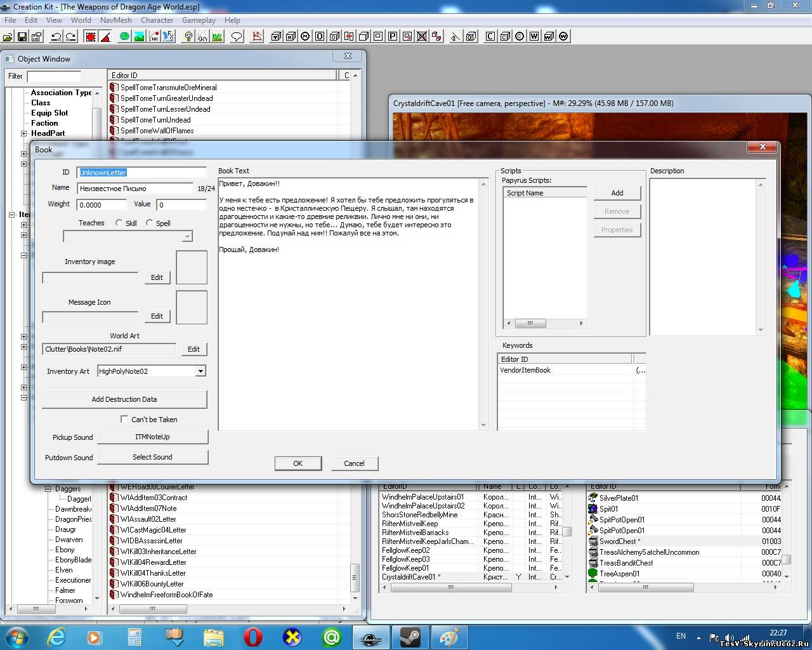The width and height of the screenshot is (812, 650).
Task: Click the Open file toolbar icon
Action: pyautogui.click(x=8, y=36)
